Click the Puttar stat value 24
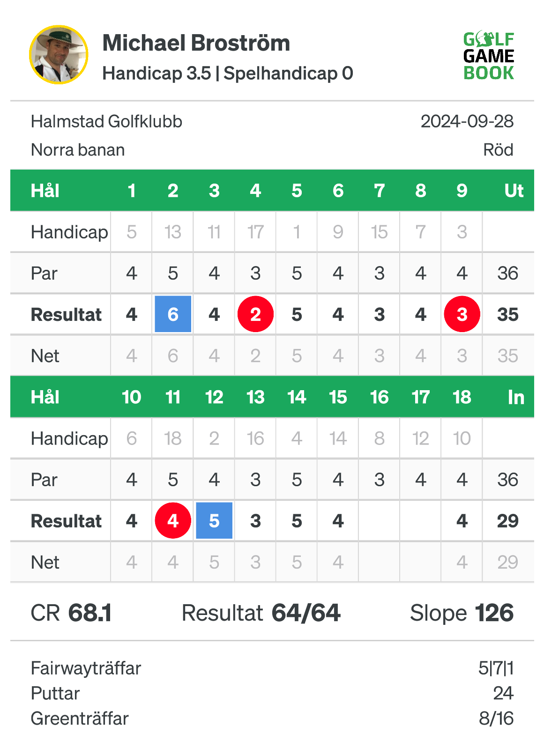This screenshot has height=756, width=544. (x=503, y=693)
